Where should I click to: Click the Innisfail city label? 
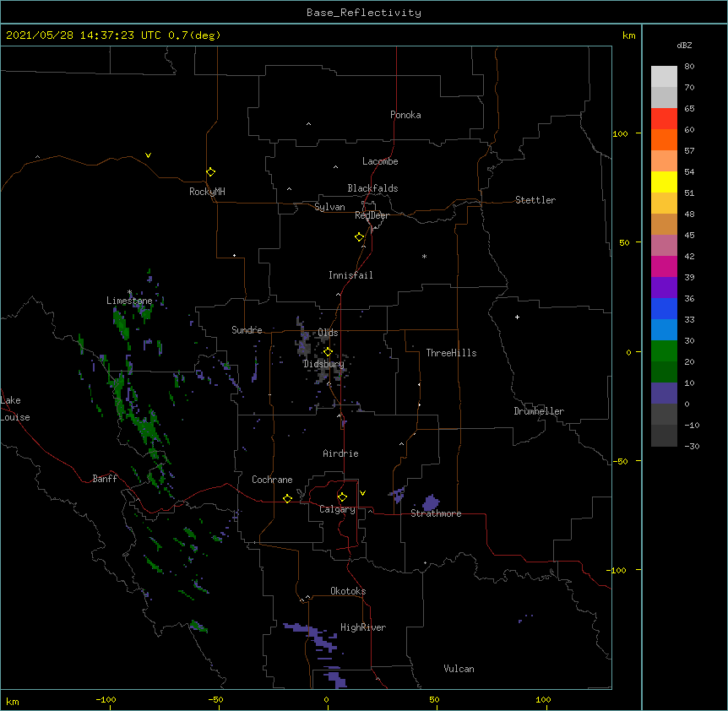pos(350,275)
